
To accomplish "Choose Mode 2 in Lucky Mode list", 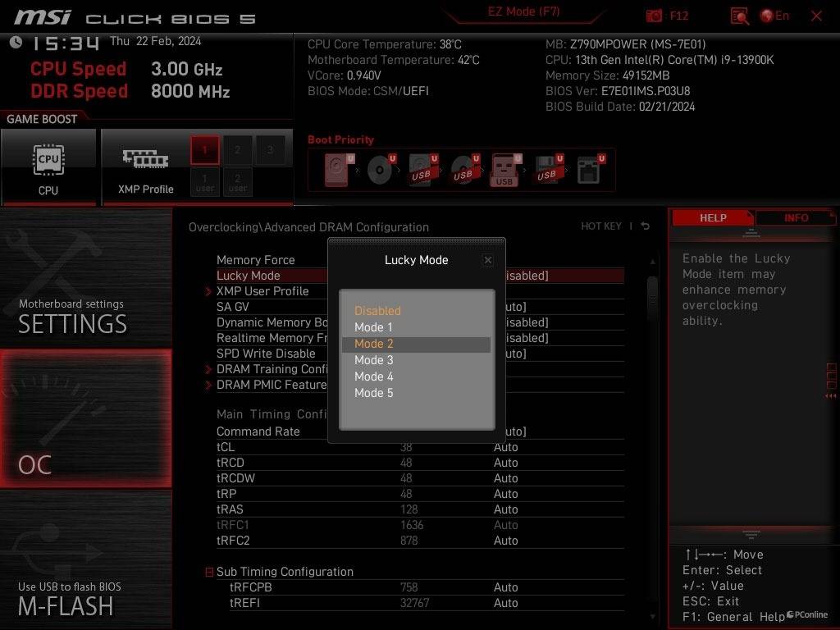I will [416, 344].
